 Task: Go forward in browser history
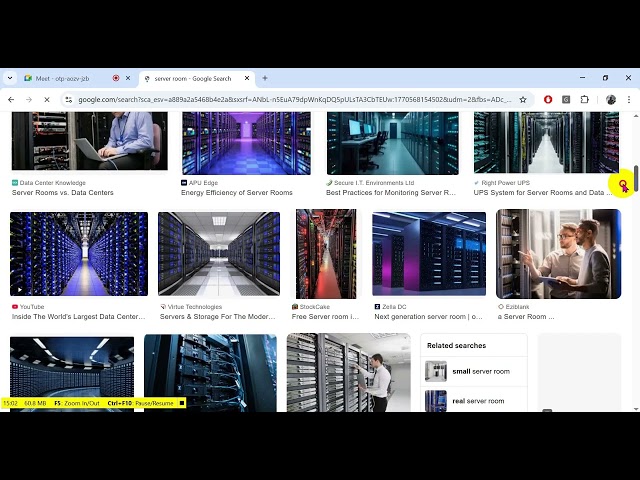29,100
